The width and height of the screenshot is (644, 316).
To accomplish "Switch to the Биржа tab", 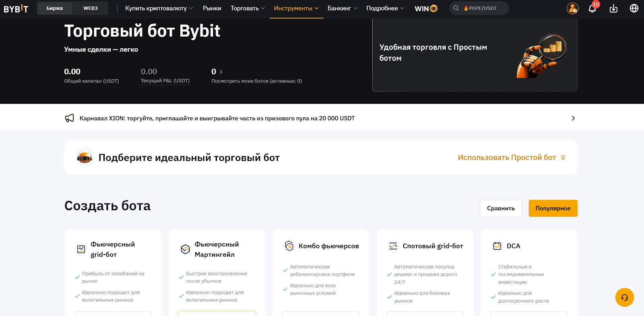I will (55, 8).
